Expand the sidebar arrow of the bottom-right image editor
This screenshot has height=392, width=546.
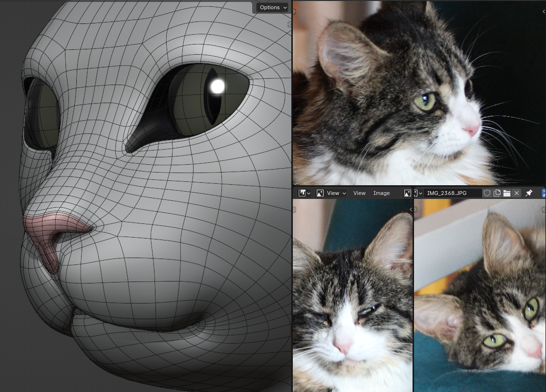[544, 210]
